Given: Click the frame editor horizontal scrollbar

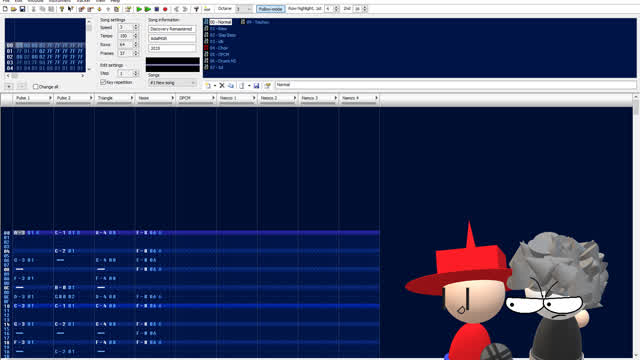Looking at the screenshot, I should 45,76.
